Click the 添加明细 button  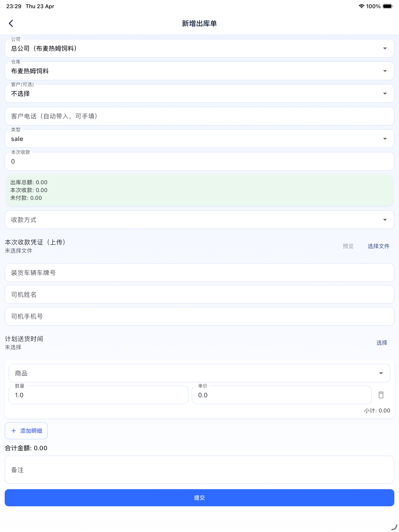pyautogui.click(x=26, y=431)
